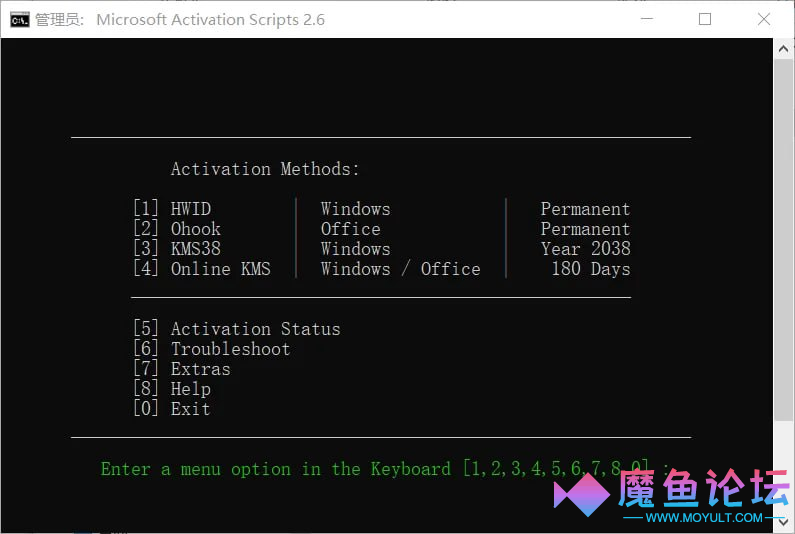The height and width of the screenshot is (534, 795).
Task: Click "Windows" in the KMS38 row
Action: tap(355, 249)
